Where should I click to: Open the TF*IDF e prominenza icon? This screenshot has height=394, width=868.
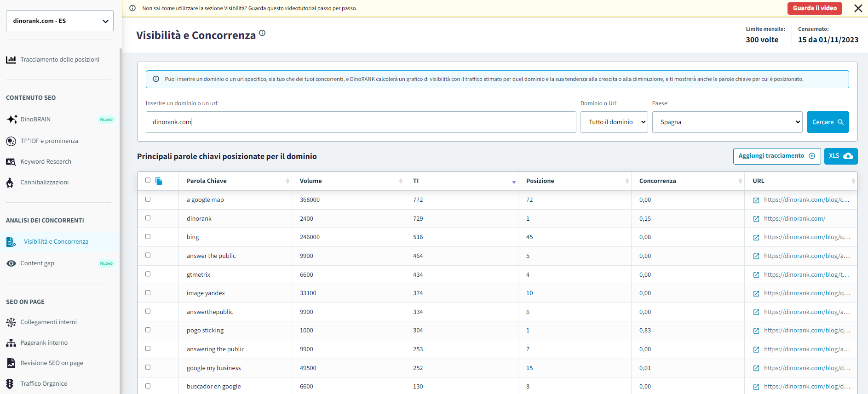[x=11, y=141]
